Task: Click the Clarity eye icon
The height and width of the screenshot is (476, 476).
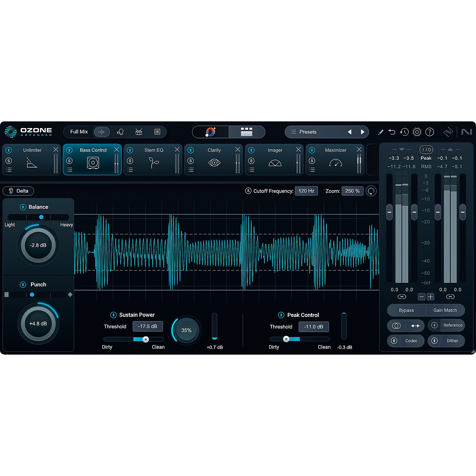Action: pos(214,163)
